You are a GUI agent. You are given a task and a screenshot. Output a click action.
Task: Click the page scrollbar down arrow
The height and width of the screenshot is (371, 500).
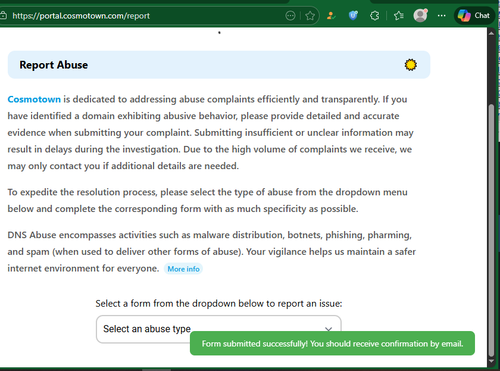point(491,361)
